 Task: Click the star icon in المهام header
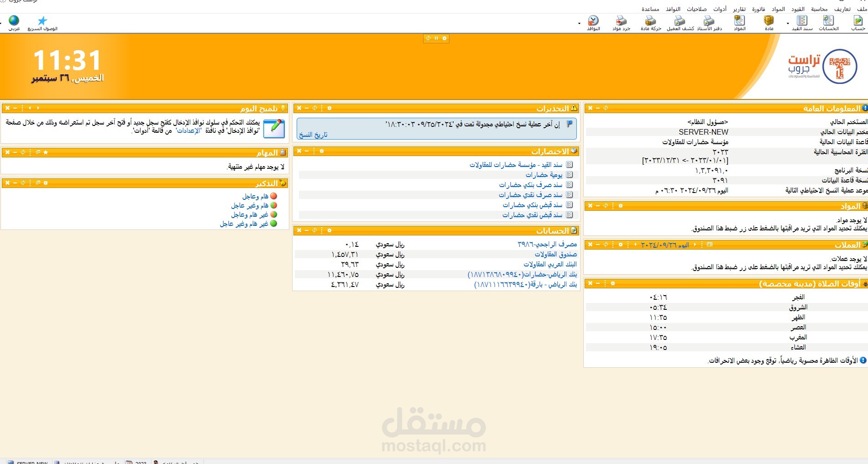(46, 152)
